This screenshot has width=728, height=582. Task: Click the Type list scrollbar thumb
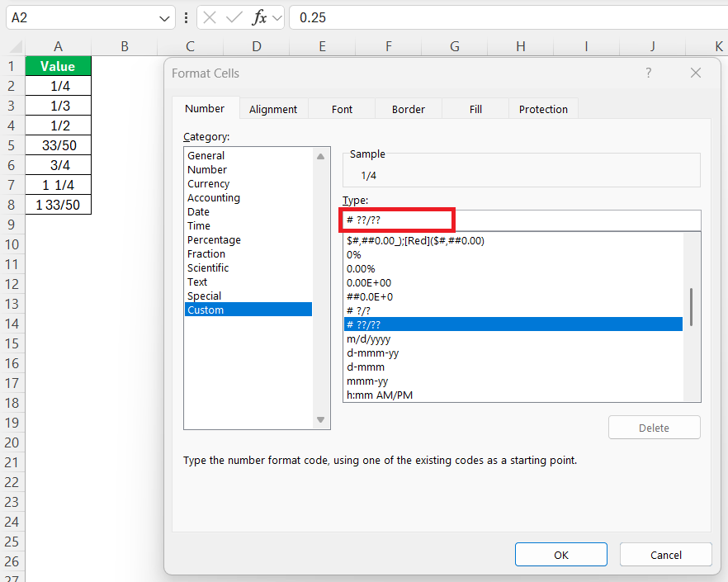coord(691,307)
